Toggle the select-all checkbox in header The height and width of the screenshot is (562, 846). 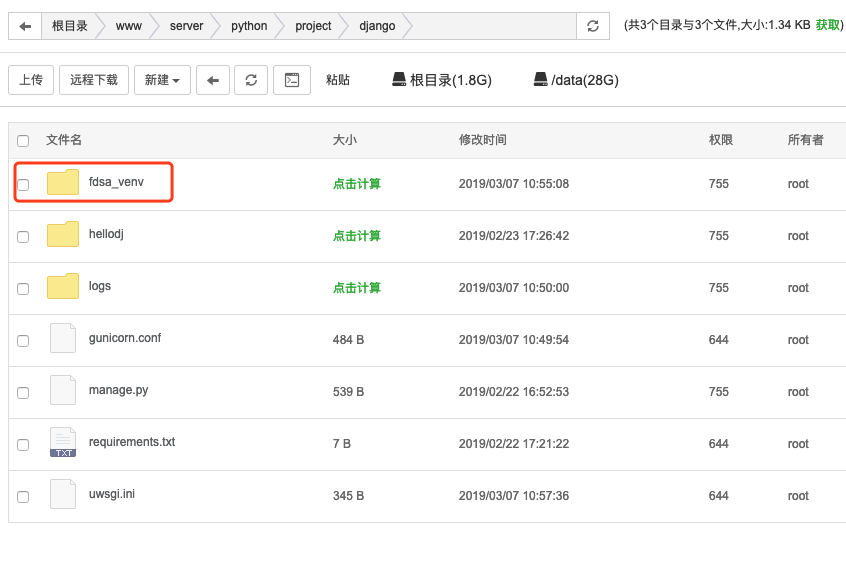pos(23,141)
